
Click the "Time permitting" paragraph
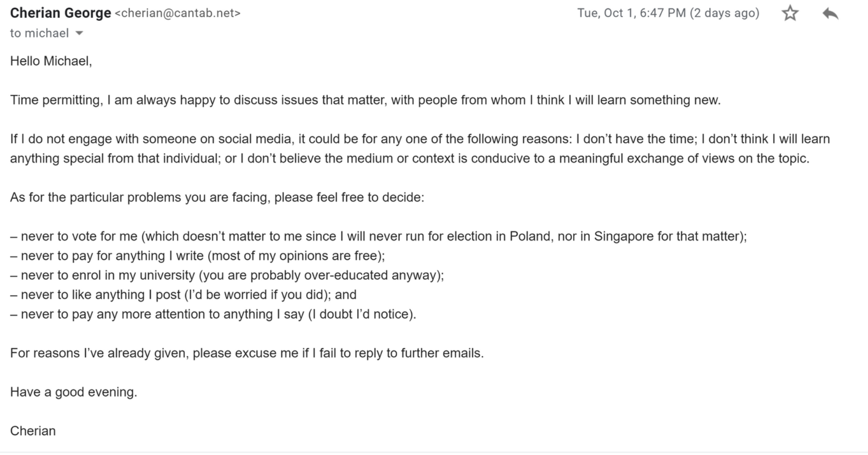(x=365, y=100)
